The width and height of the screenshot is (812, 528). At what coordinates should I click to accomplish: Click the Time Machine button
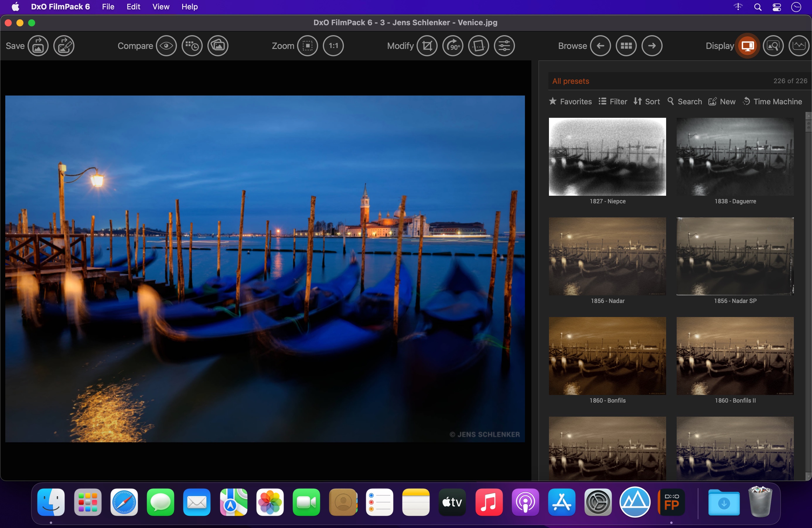pyautogui.click(x=772, y=101)
